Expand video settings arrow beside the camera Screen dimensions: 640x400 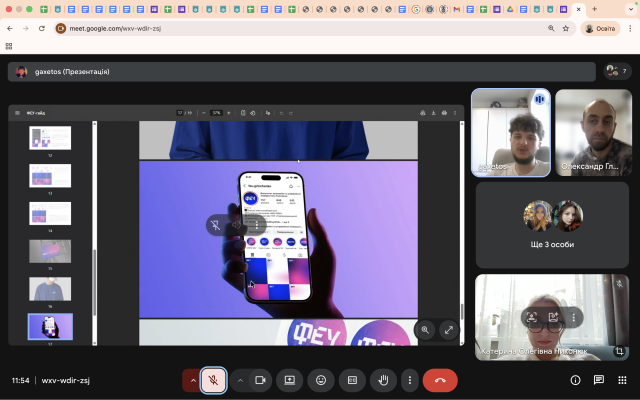pos(240,380)
